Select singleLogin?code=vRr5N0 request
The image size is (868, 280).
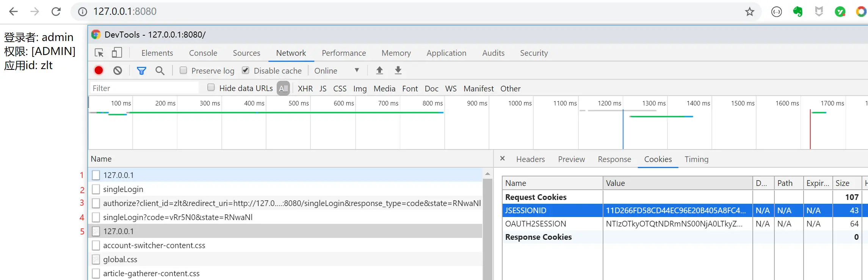(285, 217)
